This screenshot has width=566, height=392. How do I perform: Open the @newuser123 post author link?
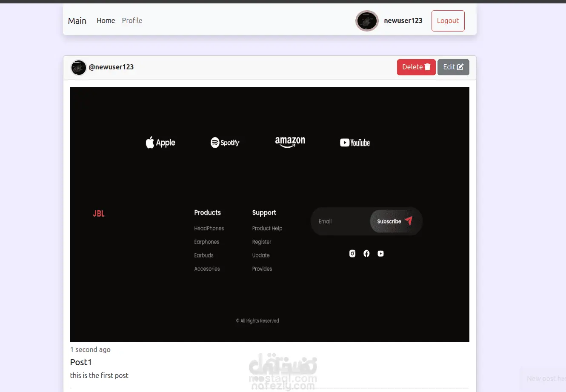tap(111, 67)
